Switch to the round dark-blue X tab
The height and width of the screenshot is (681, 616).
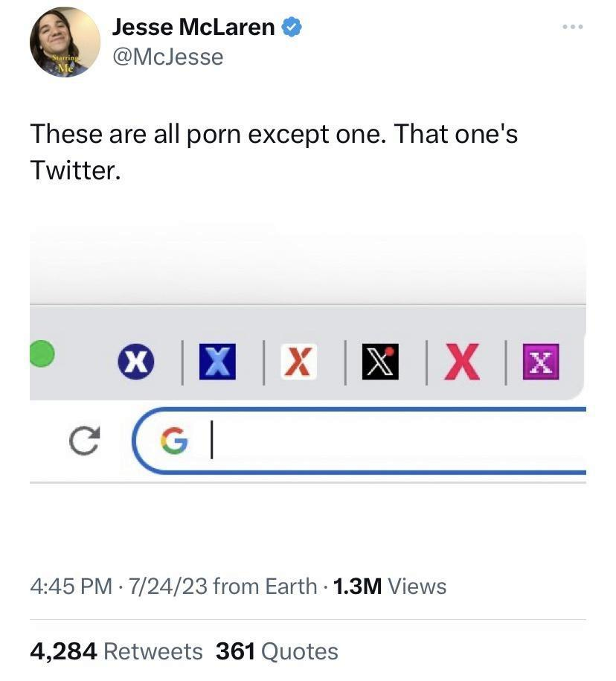(x=136, y=362)
